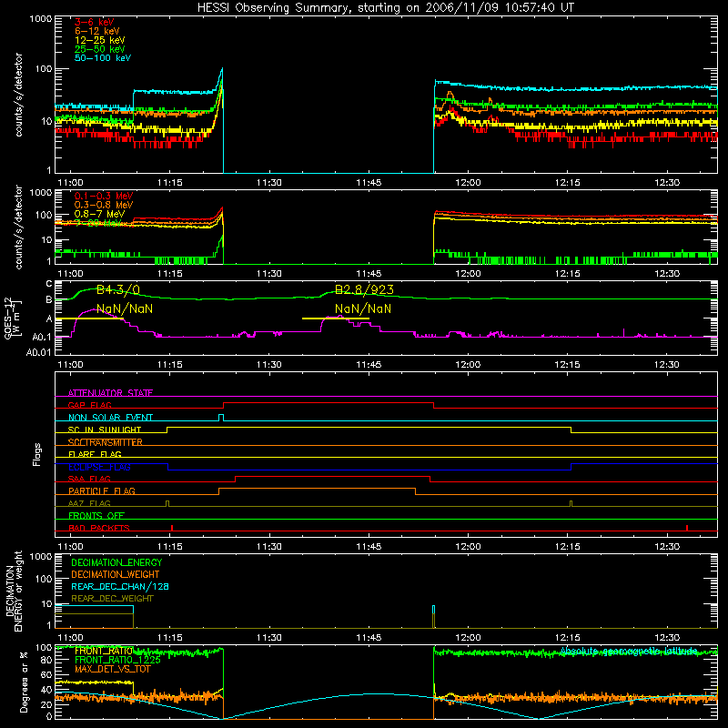Click the HESSI Observing Summary title text
Image resolution: width=728 pixels, height=728 pixels.
[x=386, y=8]
